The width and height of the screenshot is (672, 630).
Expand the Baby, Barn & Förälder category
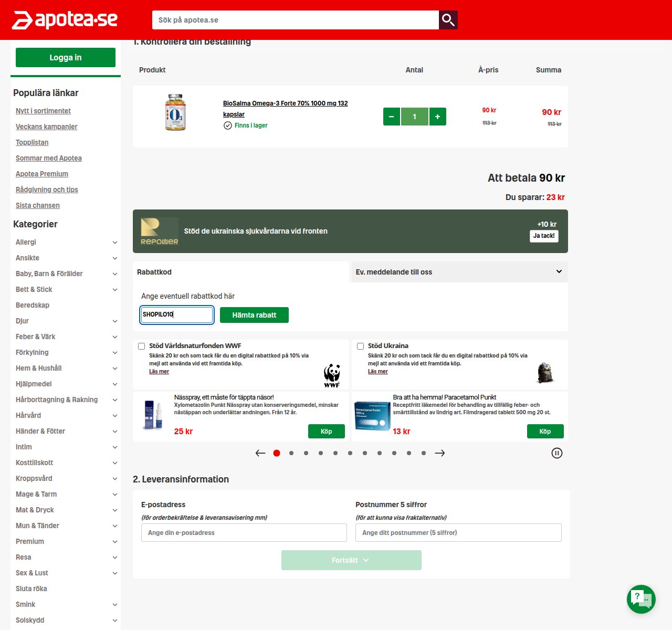(x=115, y=274)
